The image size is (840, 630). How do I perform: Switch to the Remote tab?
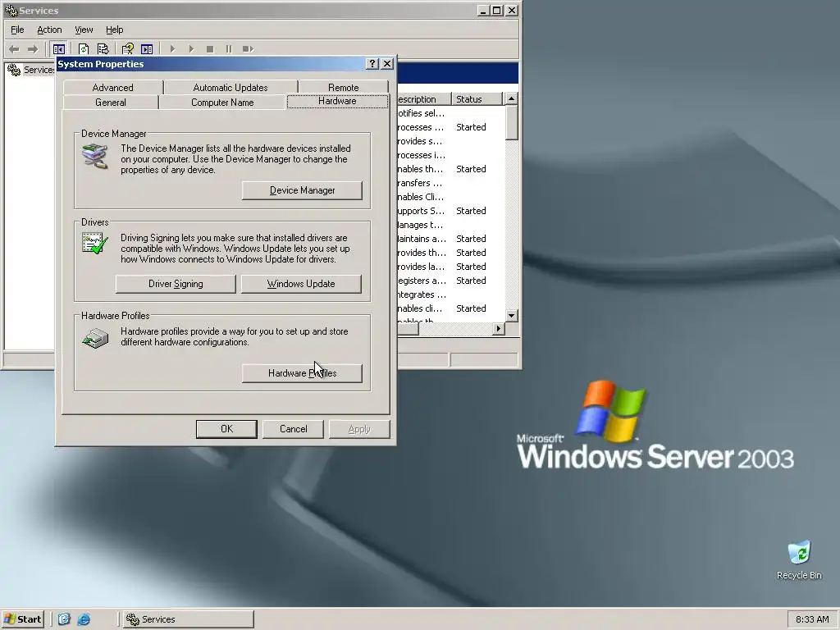pos(344,87)
